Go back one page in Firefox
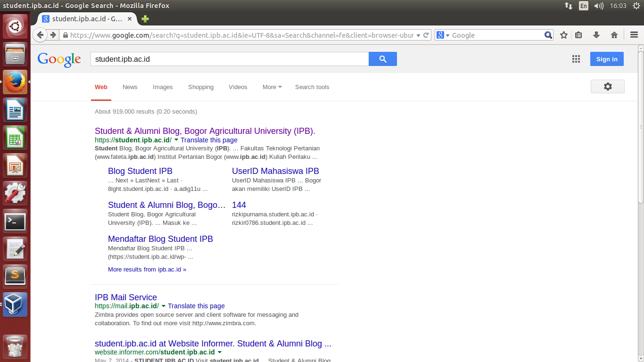Viewport: 644px width, 362px height. point(41,35)
